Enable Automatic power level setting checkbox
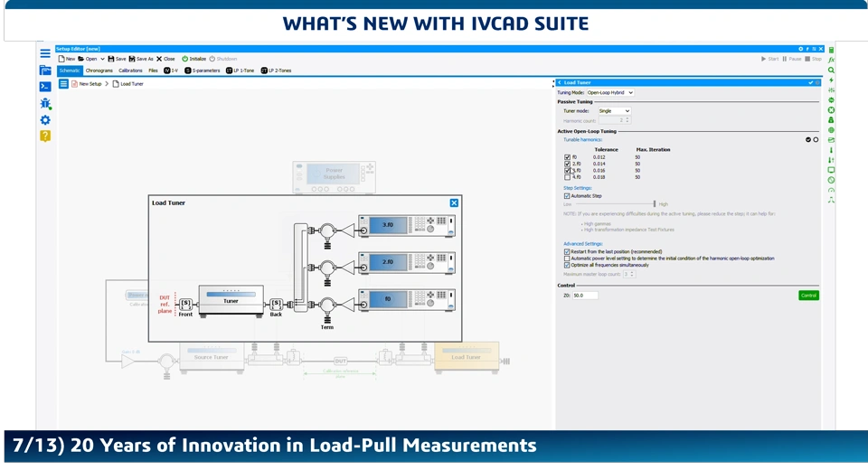This screenshot has height=470, width=868. point(567,258)
